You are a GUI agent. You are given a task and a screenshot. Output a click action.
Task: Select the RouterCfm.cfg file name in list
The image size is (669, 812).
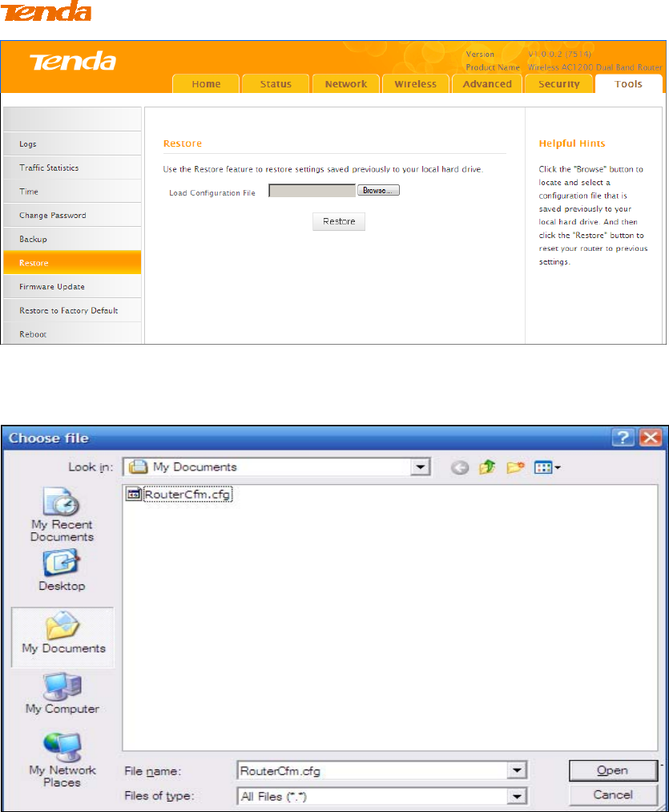(x=187, y=494)
